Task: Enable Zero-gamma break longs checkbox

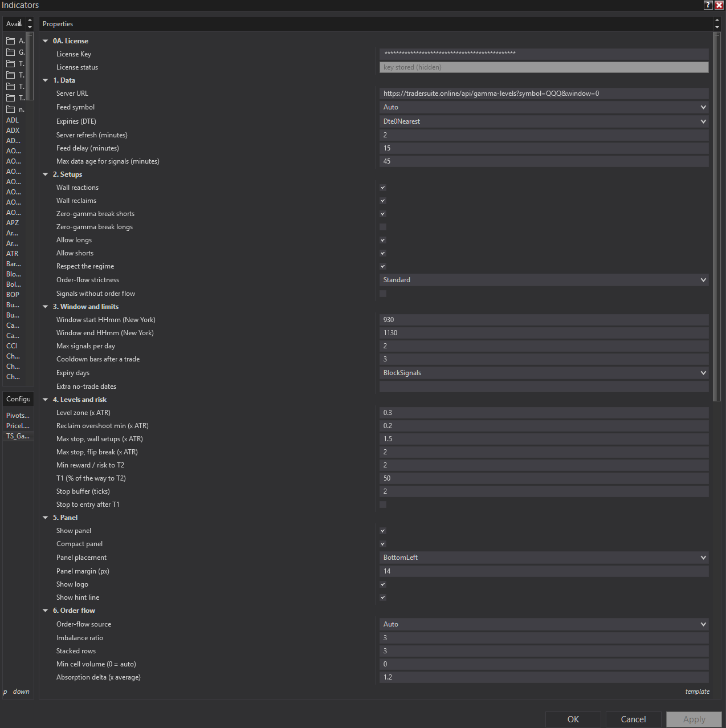Action: [383, 227]
